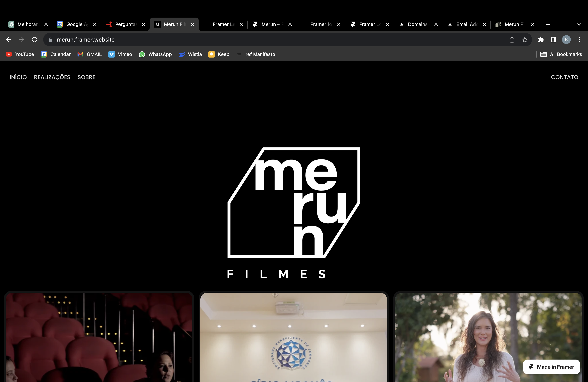Bookmark this page with the star icon
588x382 pixels.
pos(525,40)
